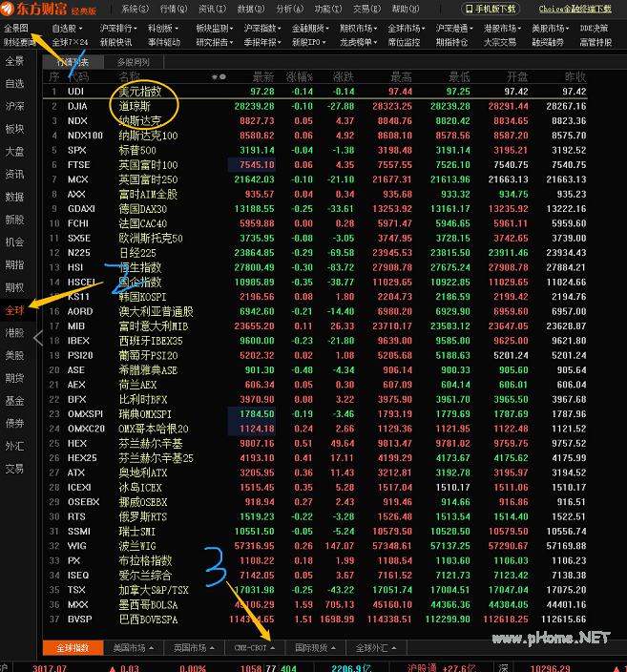
Task: Expand the 研究报告 dropdown
Action: (x=215, y=42)
